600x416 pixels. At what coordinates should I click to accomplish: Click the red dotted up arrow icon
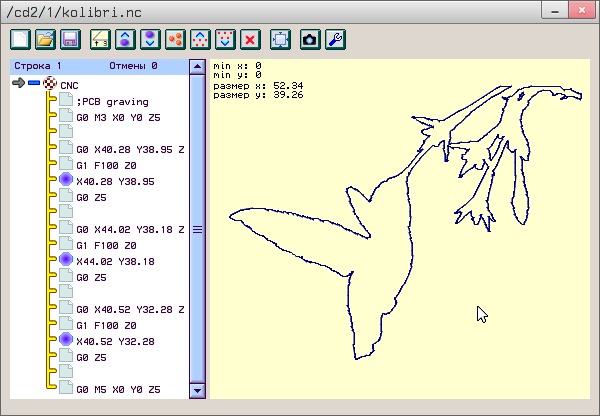(200, 40)
